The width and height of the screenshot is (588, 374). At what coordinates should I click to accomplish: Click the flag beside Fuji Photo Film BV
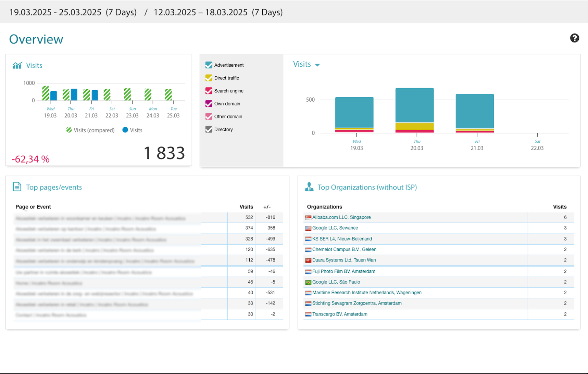coord(308,272)
